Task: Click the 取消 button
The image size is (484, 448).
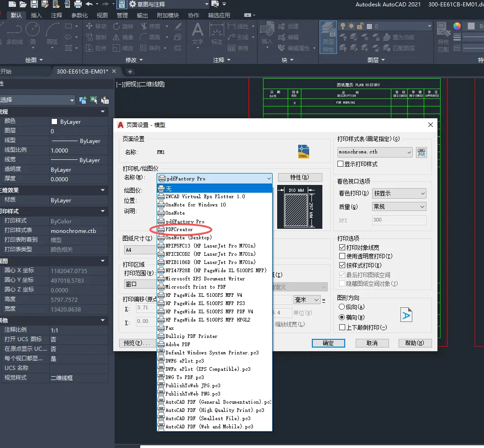Action: [372, 343]
